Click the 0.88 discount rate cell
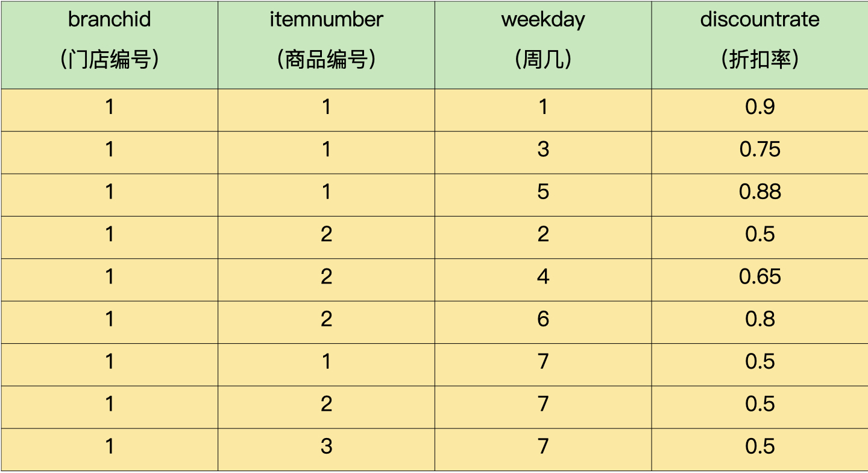Screen dimensions: 868x473 tap(759, 192)
